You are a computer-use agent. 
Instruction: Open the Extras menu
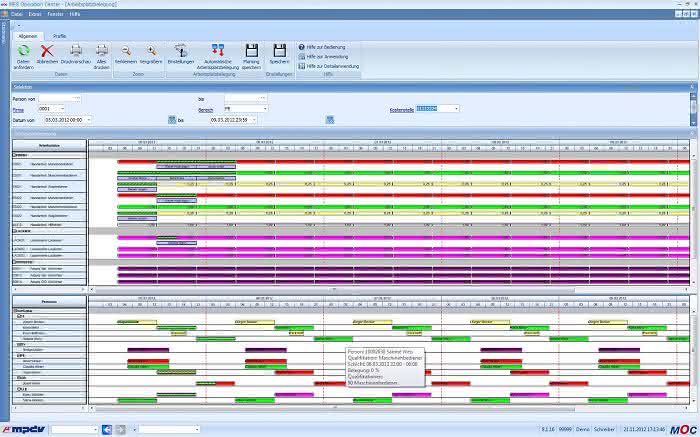35,14
